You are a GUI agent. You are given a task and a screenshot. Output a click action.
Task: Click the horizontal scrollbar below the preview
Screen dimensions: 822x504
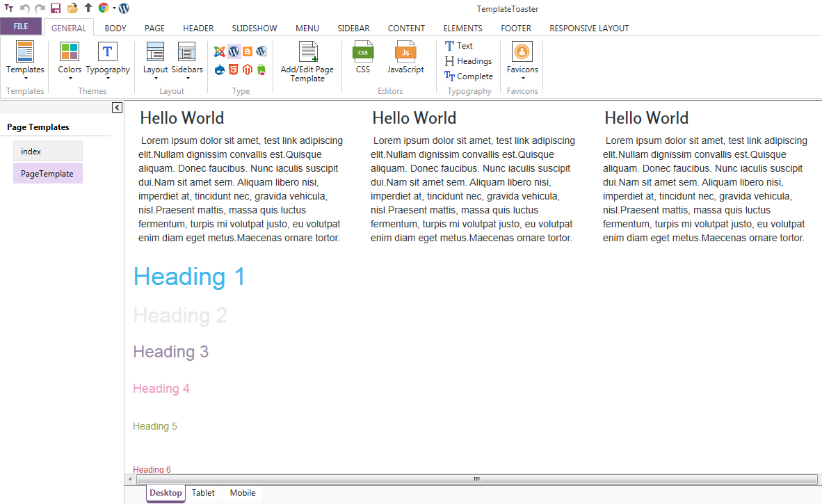(x=476, y=479)
